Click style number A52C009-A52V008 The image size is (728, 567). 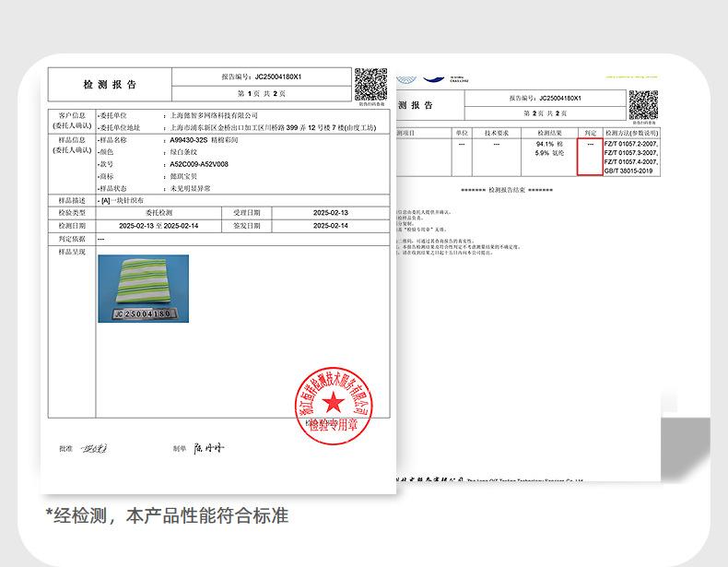click(199, 164)
